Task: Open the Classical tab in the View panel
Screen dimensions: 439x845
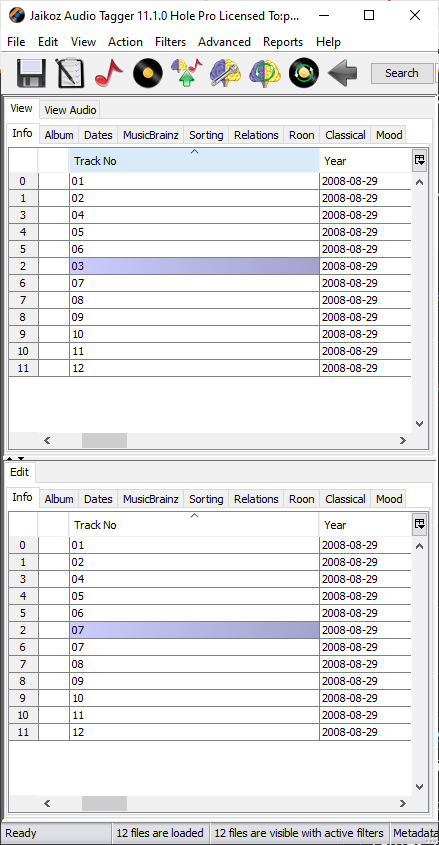Action: (345, 135)
